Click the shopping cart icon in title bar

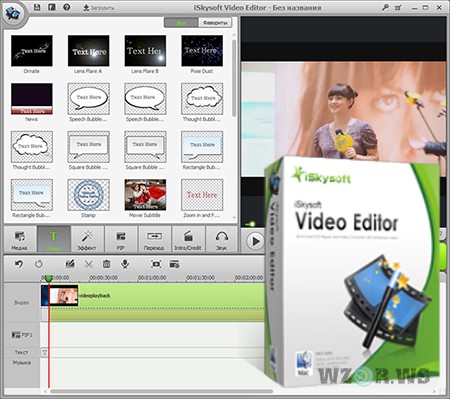[398, 7]
